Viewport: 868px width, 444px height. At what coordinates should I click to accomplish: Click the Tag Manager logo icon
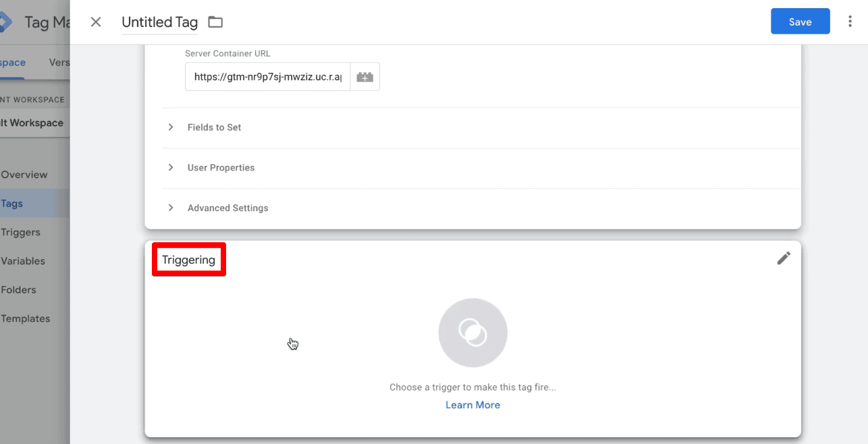coord(5,22)
